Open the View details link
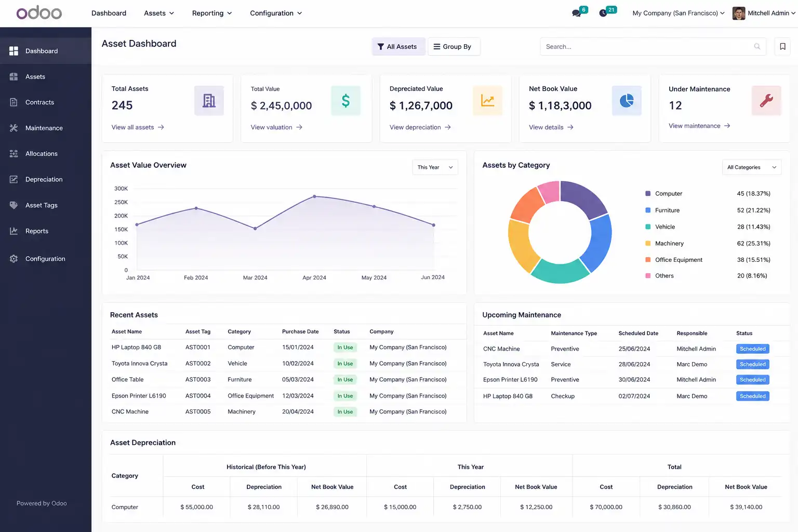The width and height of the screenshot is (798, 532). [x=551, y=127]
